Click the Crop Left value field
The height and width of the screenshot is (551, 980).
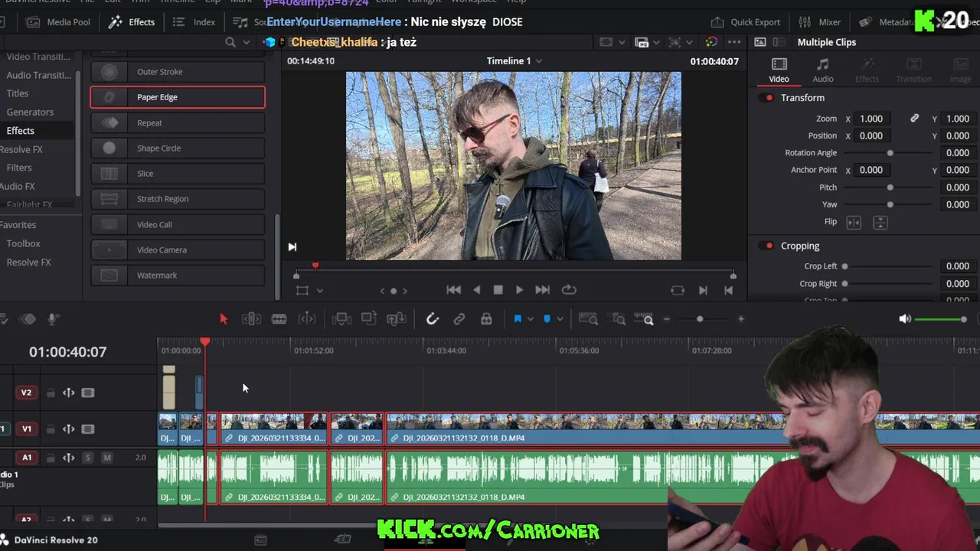[957, 266]
